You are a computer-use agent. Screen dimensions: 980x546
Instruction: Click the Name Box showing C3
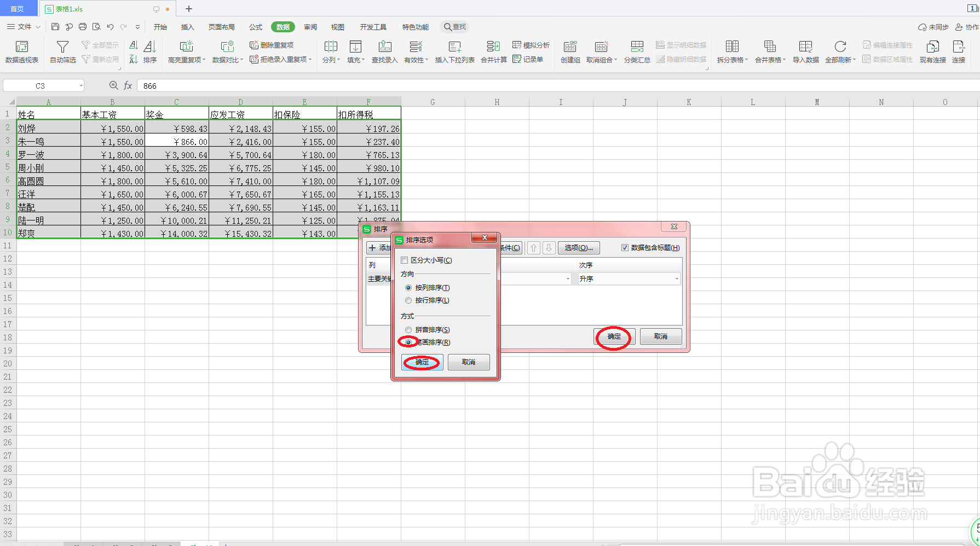41,86
